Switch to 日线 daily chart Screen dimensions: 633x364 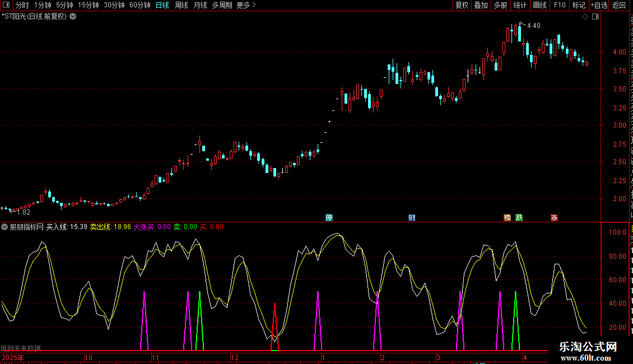click(x=162, y=5)
